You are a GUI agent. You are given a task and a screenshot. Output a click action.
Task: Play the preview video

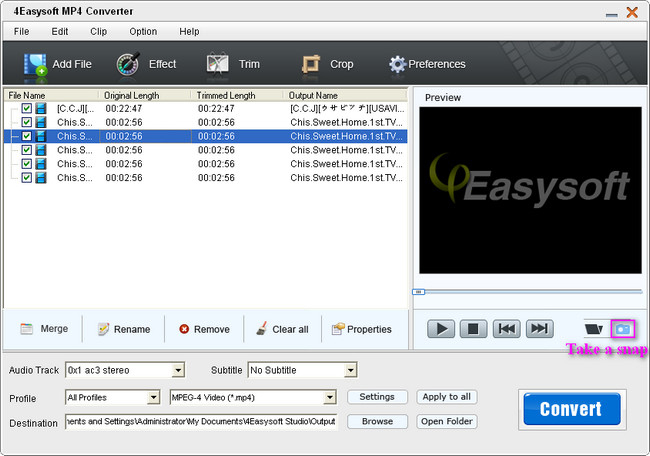[441, 329]
